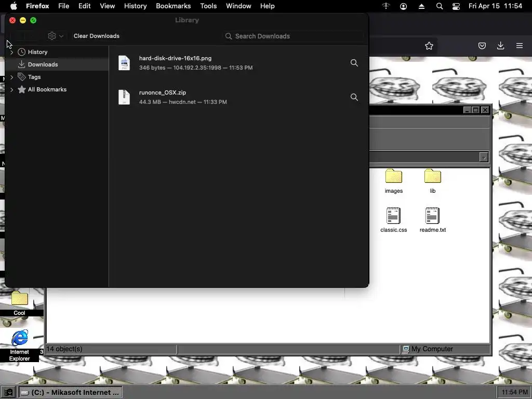The width and height of the screenshot is (532, 399).
Task: Open the Firefox hamburger application menu
Action: pyautogui.click(x=520, y=46)
